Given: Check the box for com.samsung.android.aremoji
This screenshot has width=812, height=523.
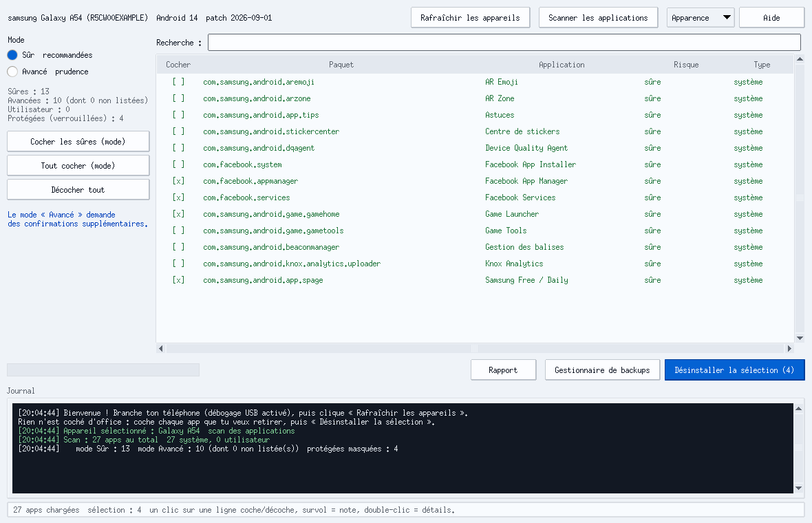Looking at the screenshot, I should click(x=178, y=82).
